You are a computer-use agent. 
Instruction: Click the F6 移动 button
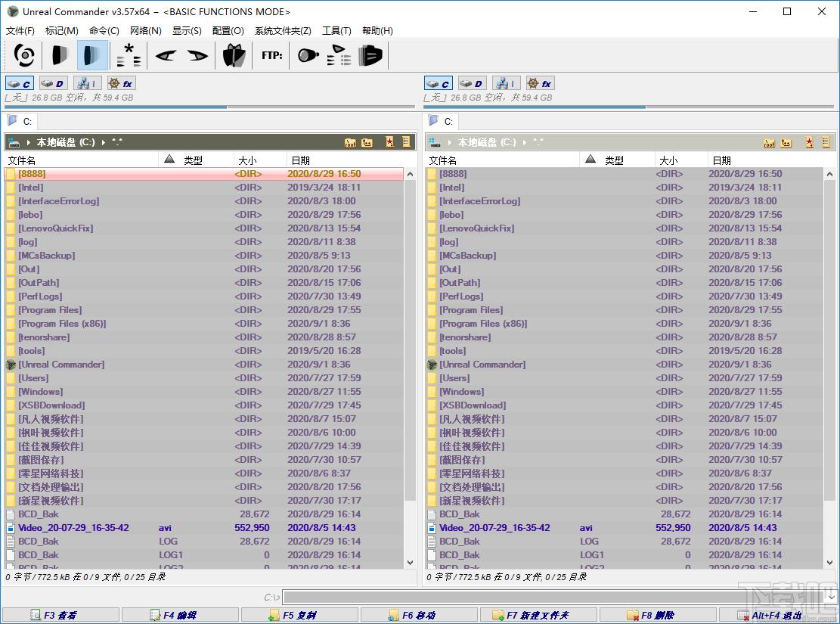pyautogui.click(x=419, y=615)
